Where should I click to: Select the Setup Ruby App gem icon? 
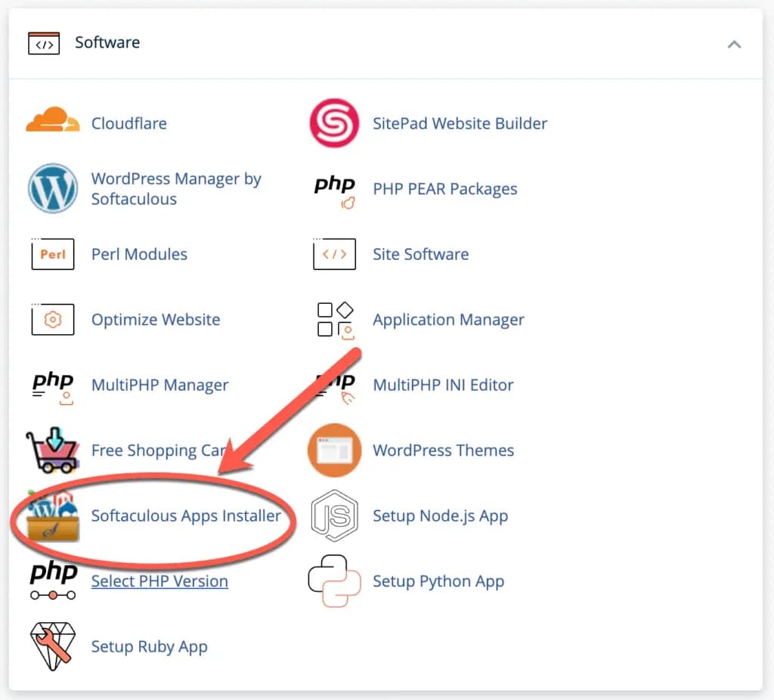[51, 646]
